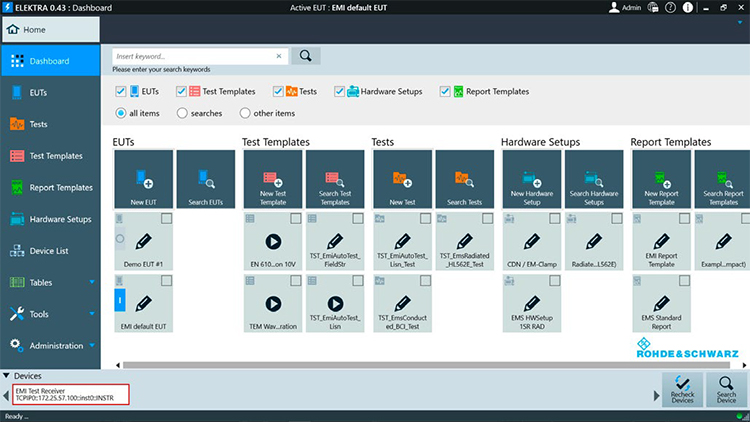Click the Home button
Screen dimensions: 750x422
click(x=28, y=29)
